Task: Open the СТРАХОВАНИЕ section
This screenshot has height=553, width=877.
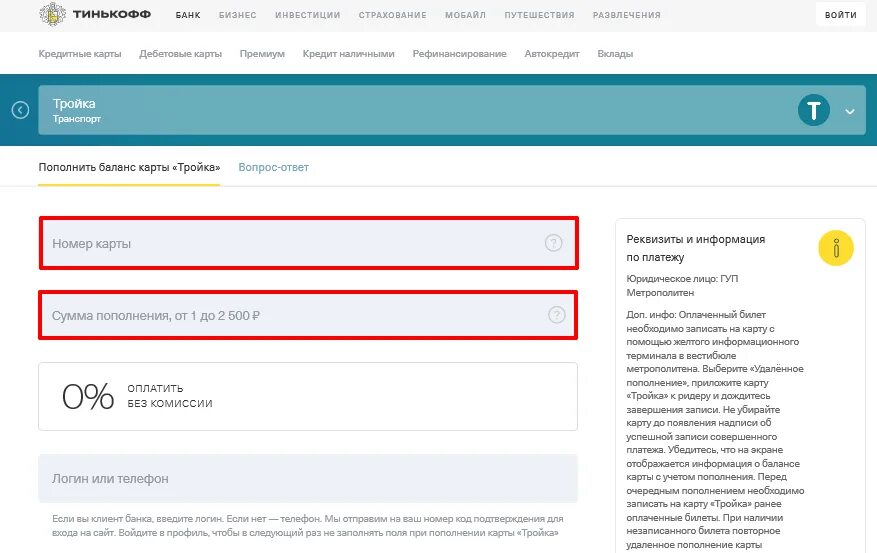Action: pos(393,15)
